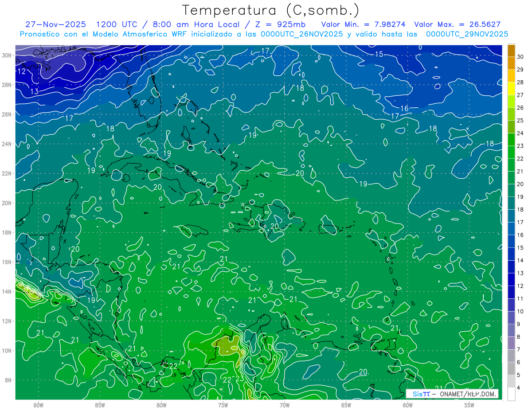Click the 85W longitude axis label
Screen dimensions: 532x411
[100, 405]
